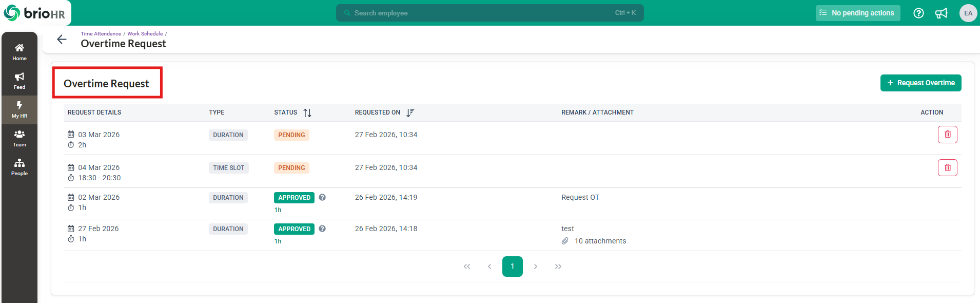
Task: Go to Home in the sidebar
Action: 19,52
